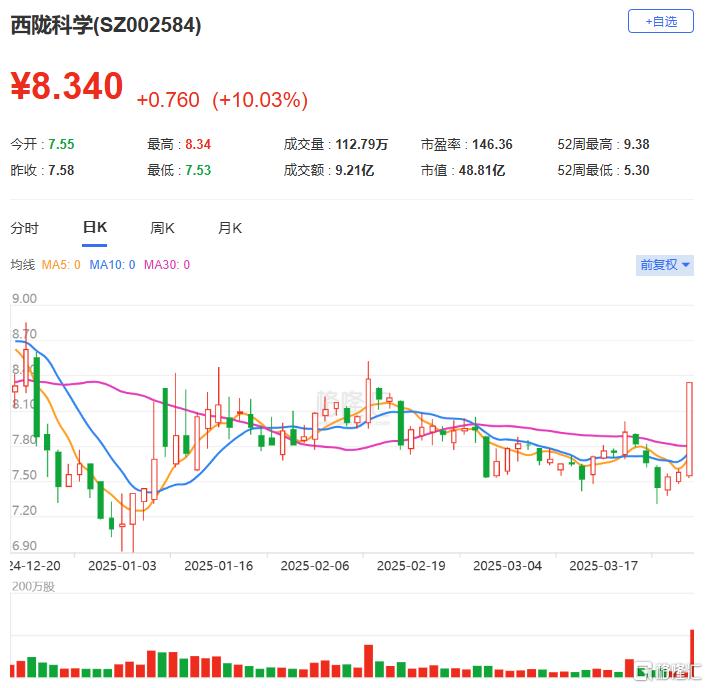Image resolution: width=708 pixels, height=688 pixels.
Task: Click the 最高 value 8.34
Action: coord(198,144)
